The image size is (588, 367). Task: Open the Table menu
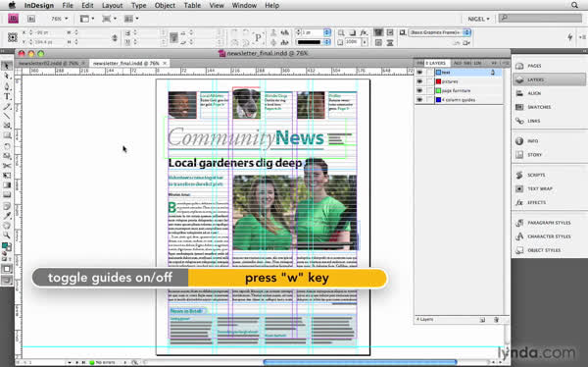pyautogui.click(x=192, y=5)
